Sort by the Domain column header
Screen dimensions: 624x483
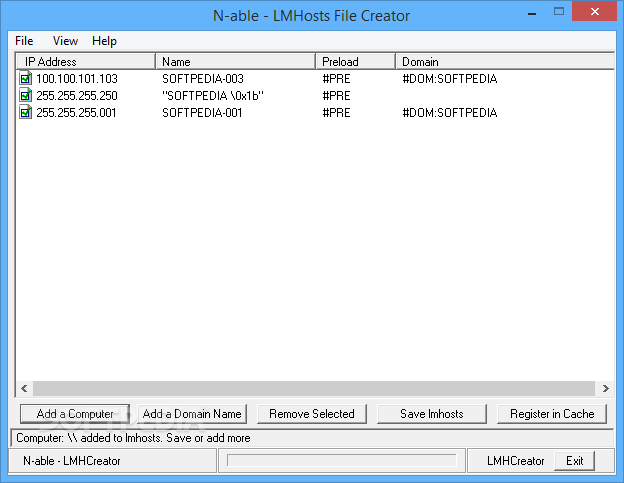click(505, 62)
